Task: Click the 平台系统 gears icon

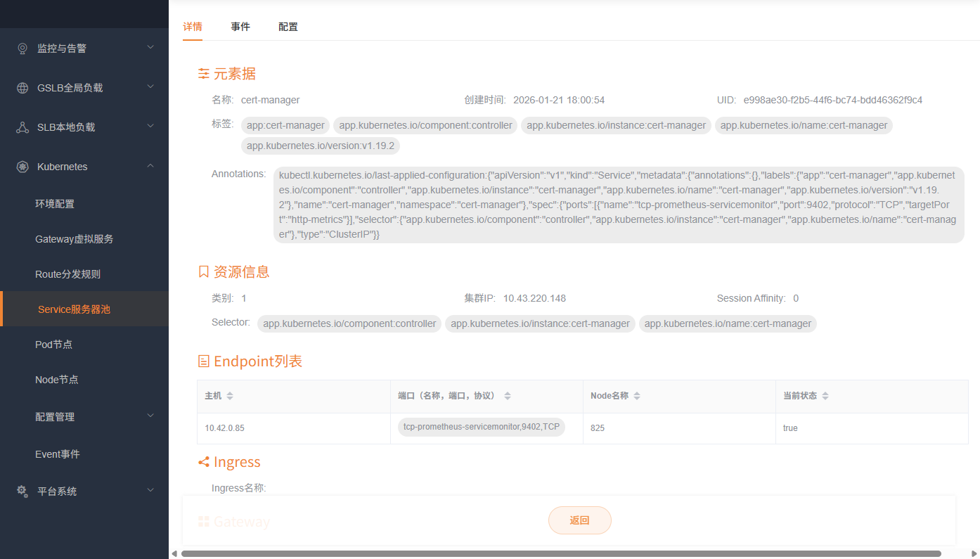Action: point(22,491)
